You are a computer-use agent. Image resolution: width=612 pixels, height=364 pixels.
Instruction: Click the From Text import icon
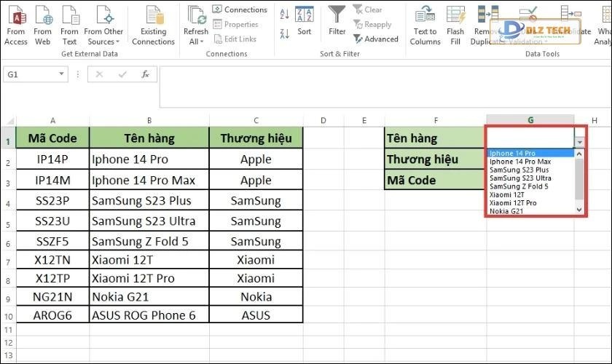69,15
